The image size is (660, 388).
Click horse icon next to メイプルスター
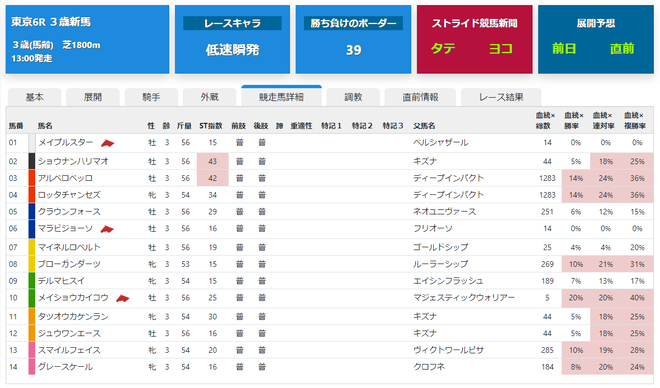pyautogui.click(x=107, y=144)
